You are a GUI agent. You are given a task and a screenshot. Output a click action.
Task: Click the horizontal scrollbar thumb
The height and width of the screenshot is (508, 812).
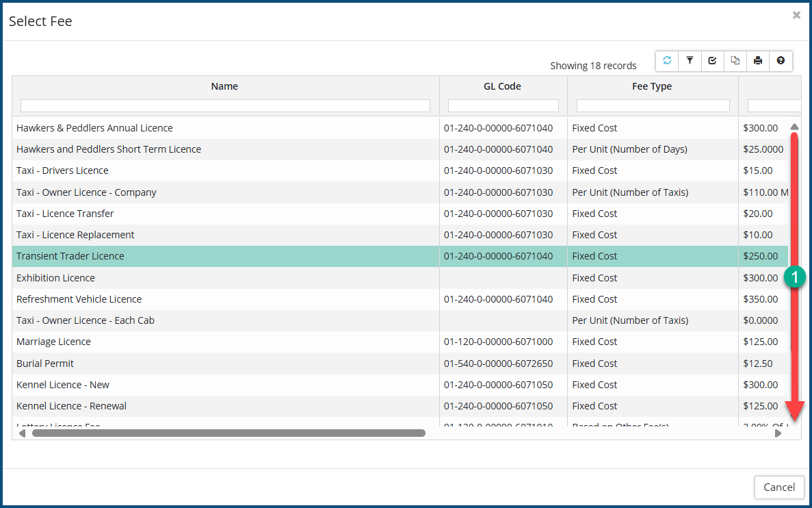pyautogui.click(x=228, y=433)
